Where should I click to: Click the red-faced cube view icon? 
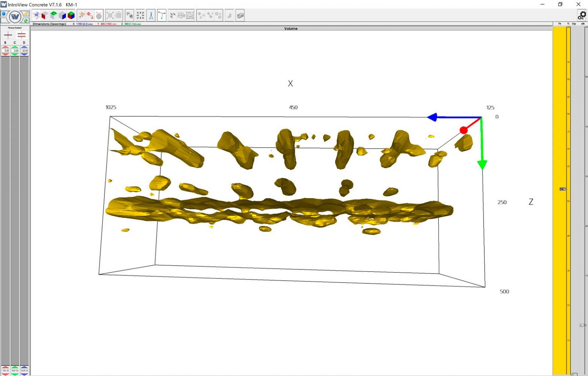[45, 16]
